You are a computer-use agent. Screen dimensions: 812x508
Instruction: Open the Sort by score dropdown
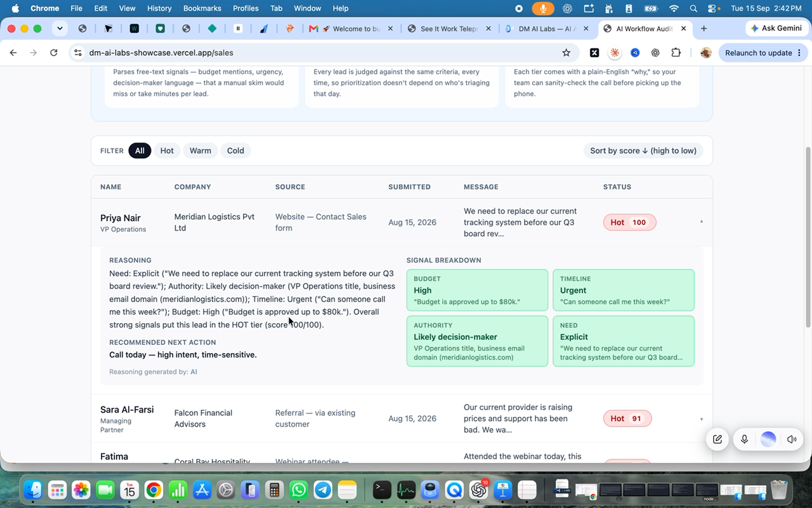pyautogui.click(x=643, y=150)
